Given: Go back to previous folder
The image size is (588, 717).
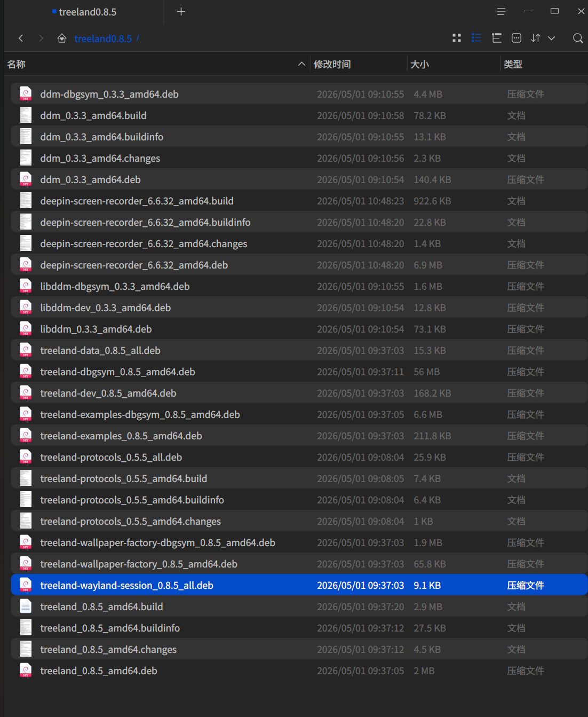Looking at the screenshot, I should point(21,38).
